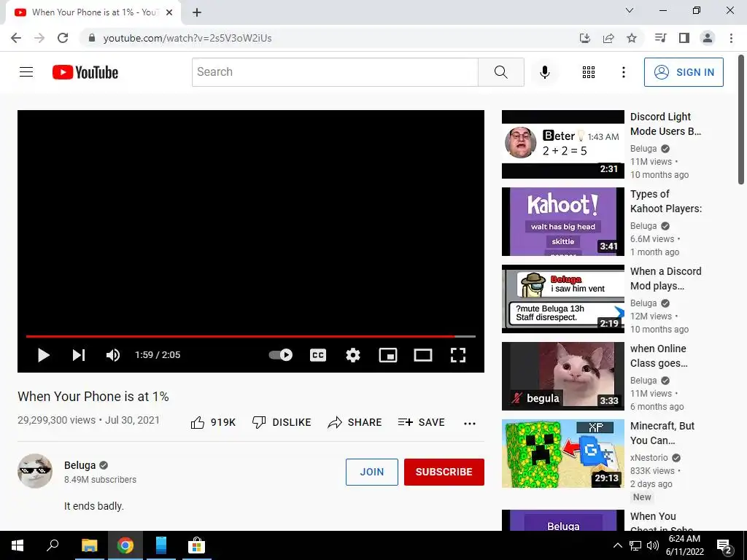Open when Online Class goes video title

(659, 356)
